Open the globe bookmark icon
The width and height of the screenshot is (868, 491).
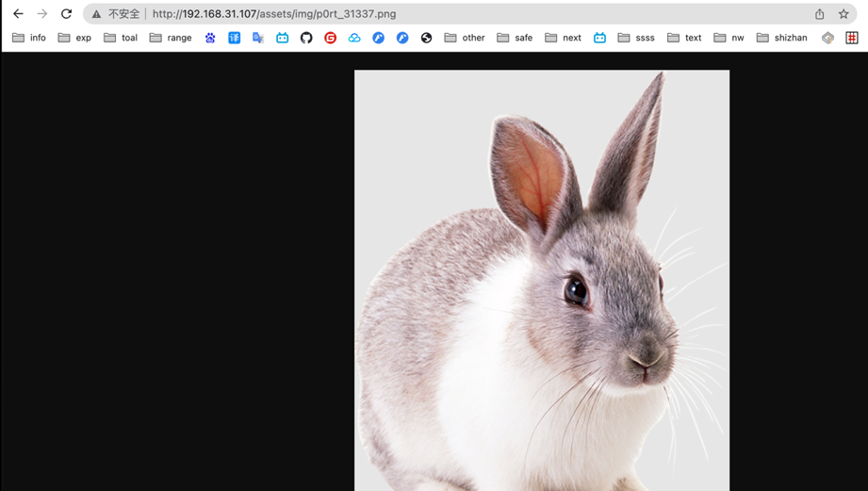point(426,38)
